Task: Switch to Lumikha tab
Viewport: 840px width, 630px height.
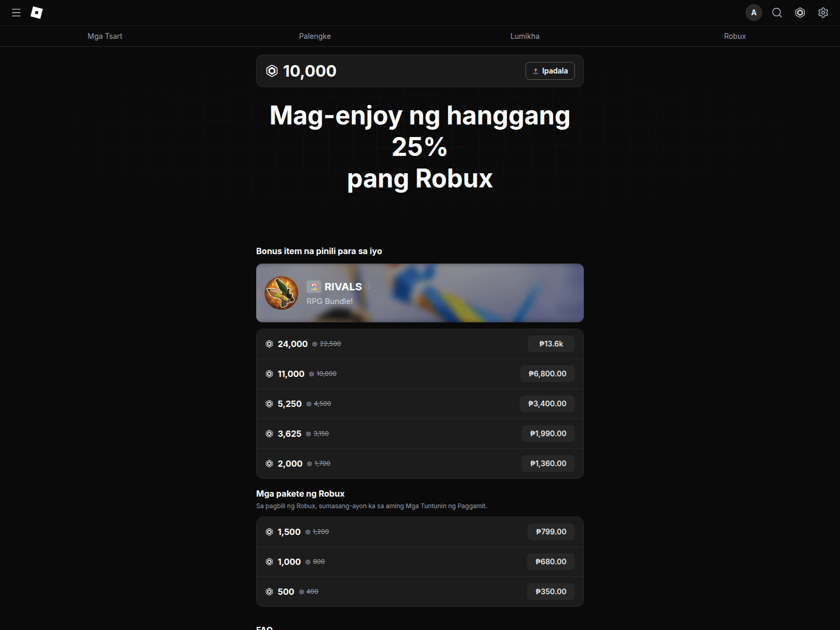Action: (525, 36)
